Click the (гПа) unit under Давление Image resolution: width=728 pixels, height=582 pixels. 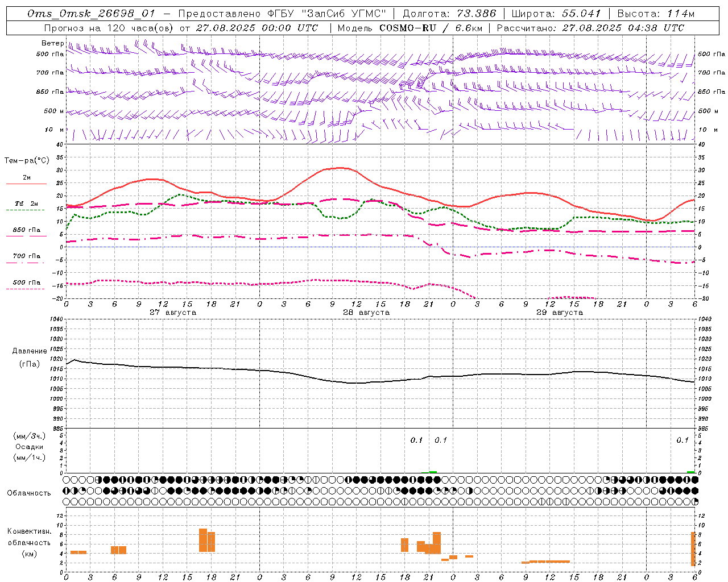coord(30,364)
